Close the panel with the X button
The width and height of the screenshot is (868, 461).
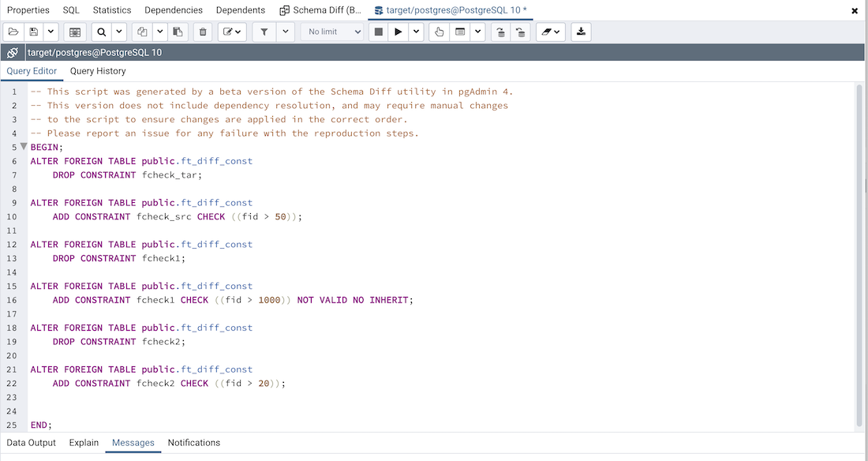(855, 10)
